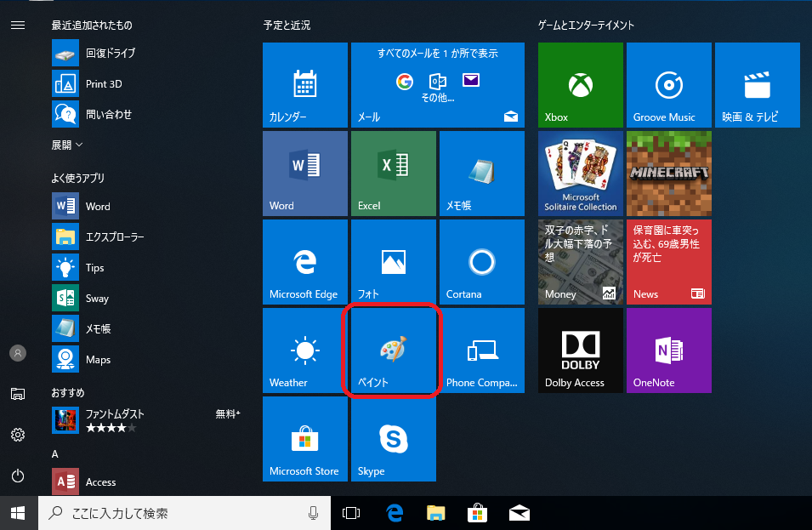Open the OneNote tile
The height and width of the screenshot is (530, 812).
coord(668,350)
